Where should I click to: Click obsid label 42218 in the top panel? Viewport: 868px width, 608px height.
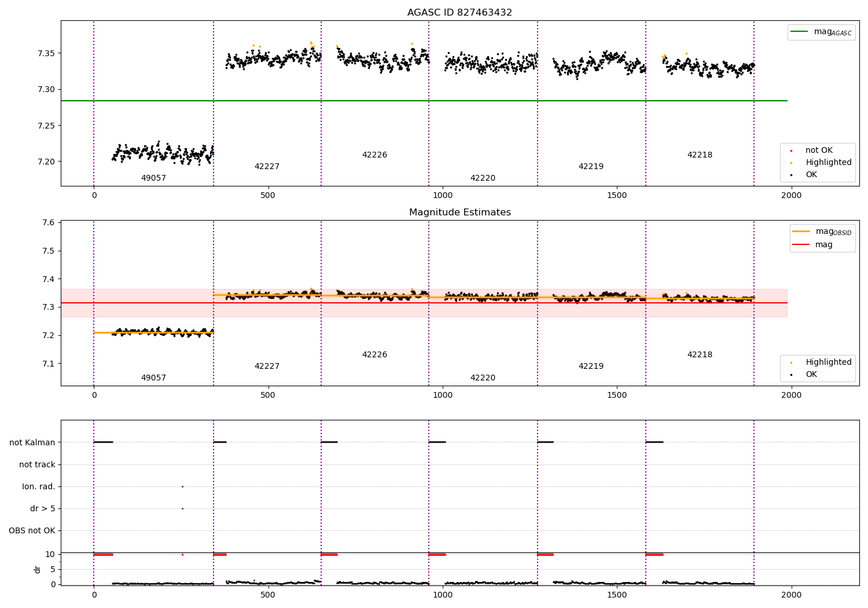[700, 155]
